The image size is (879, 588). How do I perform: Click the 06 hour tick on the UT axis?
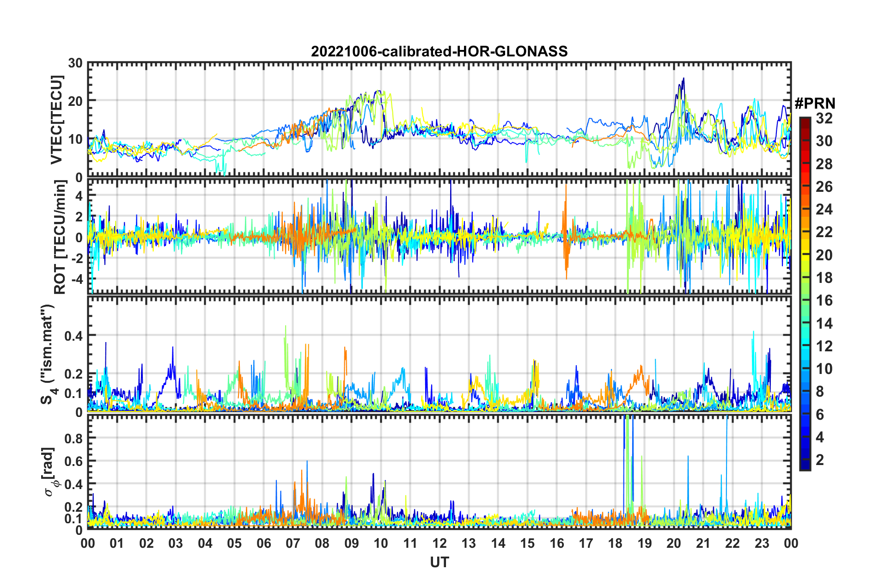263,543
